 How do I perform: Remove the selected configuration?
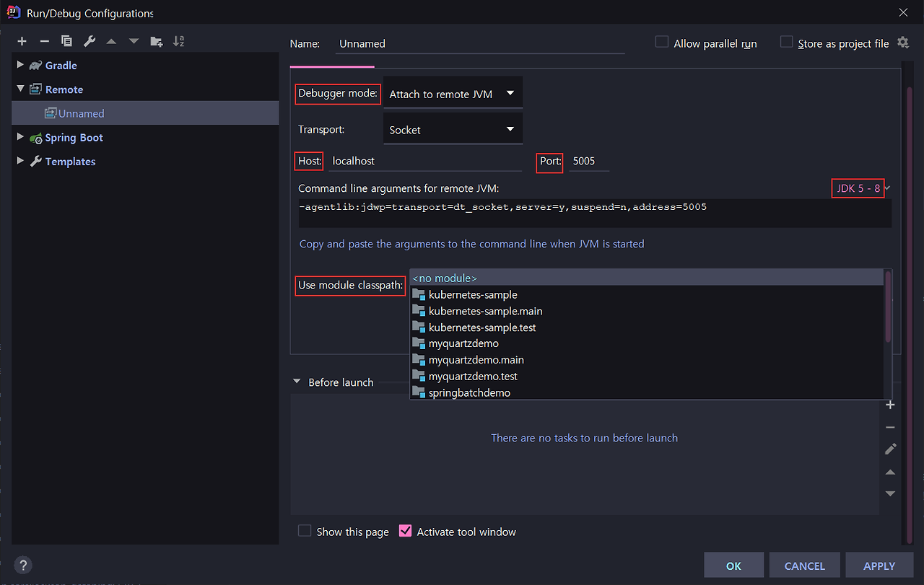coord(44,41)
